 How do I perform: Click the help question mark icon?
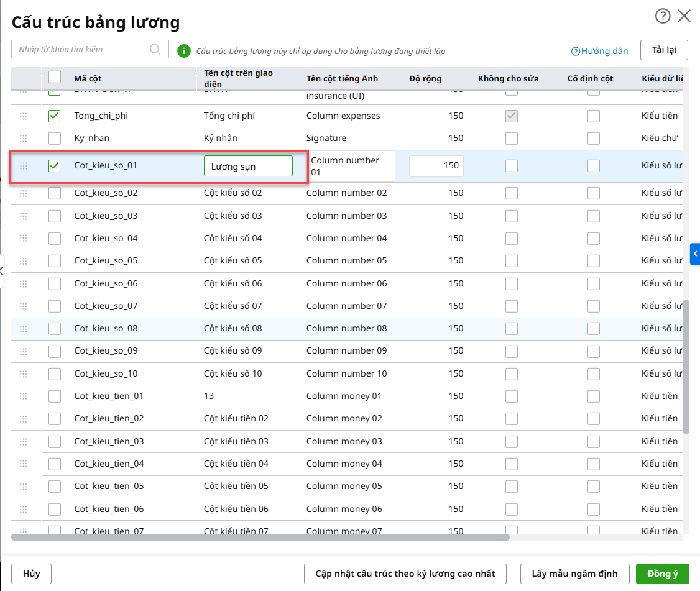pos(663,16)
